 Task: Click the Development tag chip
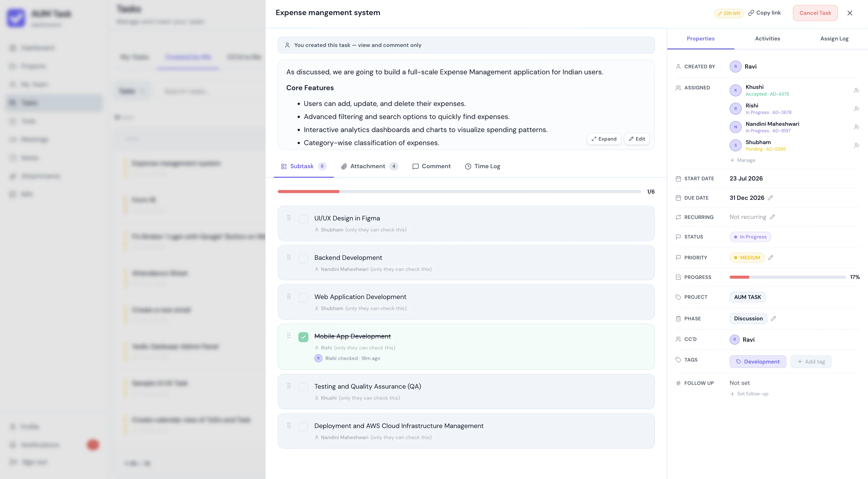(758, 362)
